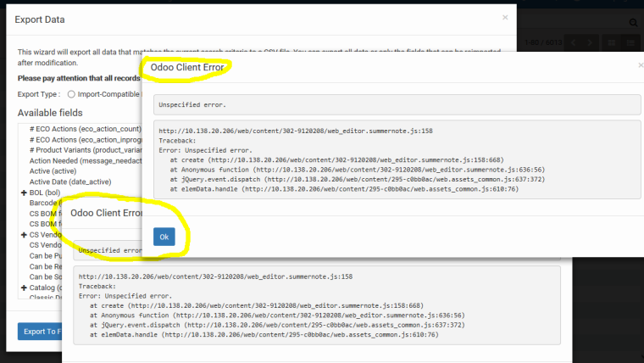The height and width of the screenshot is (363, 644).
Task: Click the 'Unspecified error.' message in front dialog
Action: 192,105
